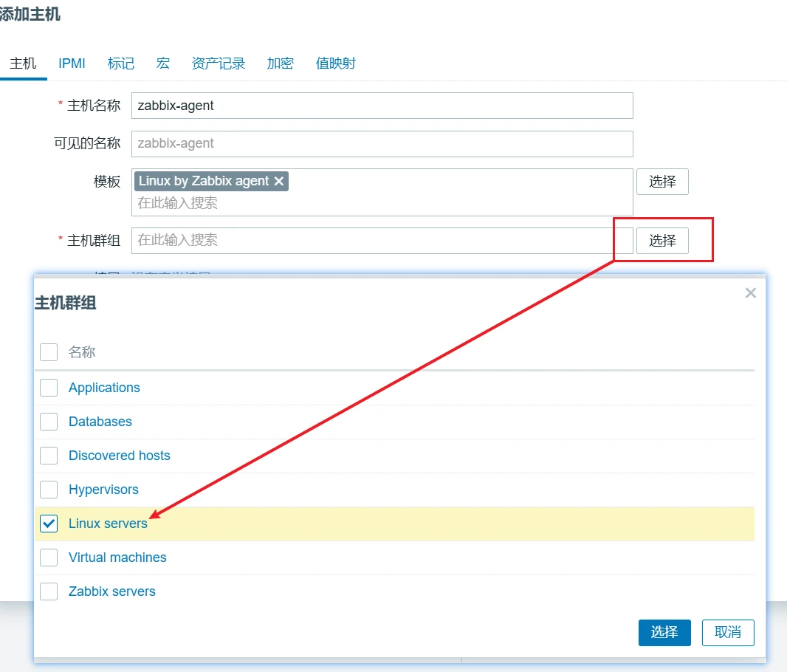Image resolution: width=787 pixels, height=672 pixels.
Task: Check the Databases group checkbox
Action: point(49,422)
